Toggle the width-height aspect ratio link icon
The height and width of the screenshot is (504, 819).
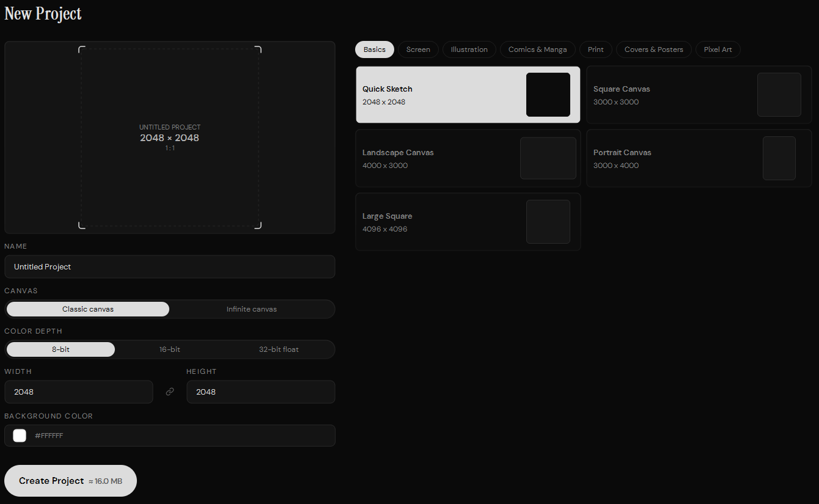(x=170, y=392)
